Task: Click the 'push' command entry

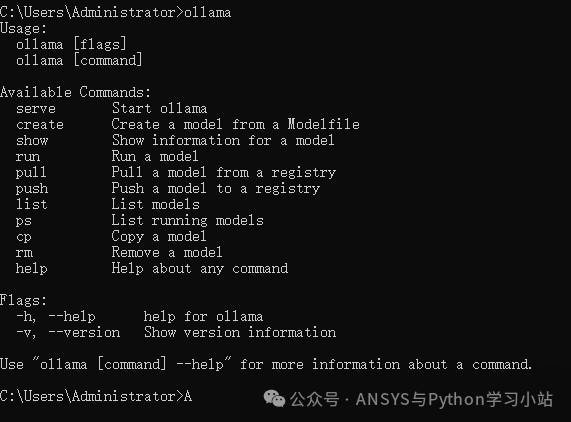Action: coord(32,189)
